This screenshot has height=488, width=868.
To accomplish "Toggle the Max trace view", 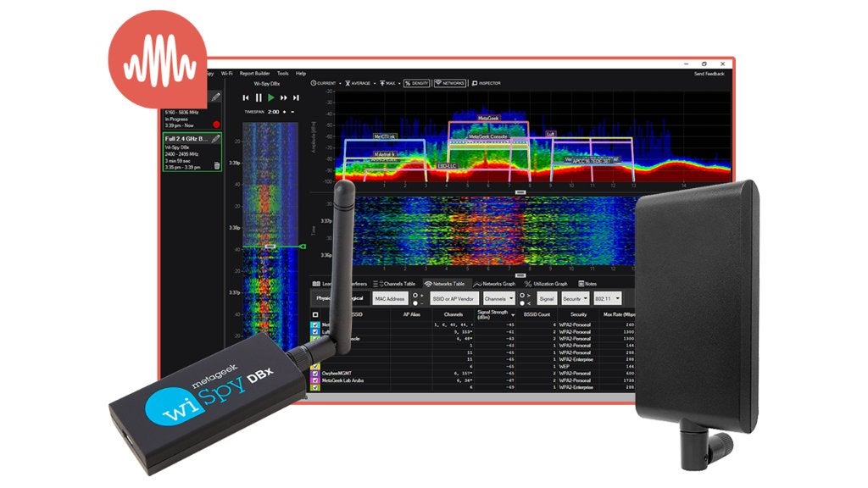I will point(387,83).
